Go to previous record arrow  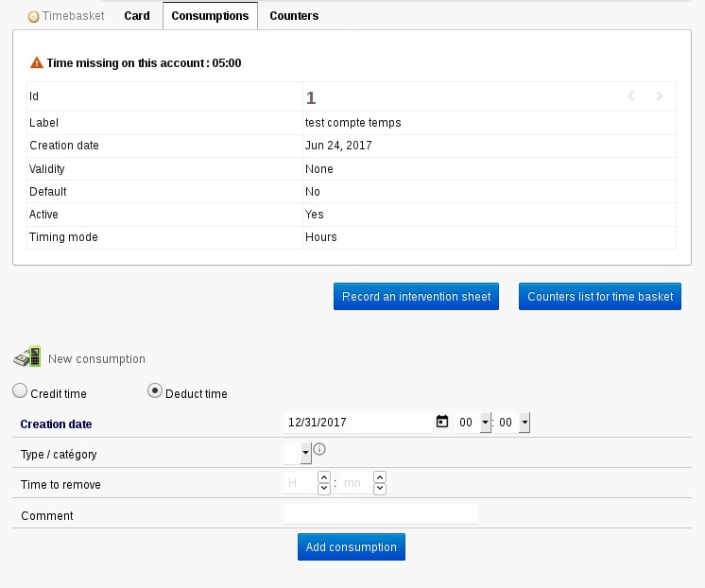coord(631,96)
